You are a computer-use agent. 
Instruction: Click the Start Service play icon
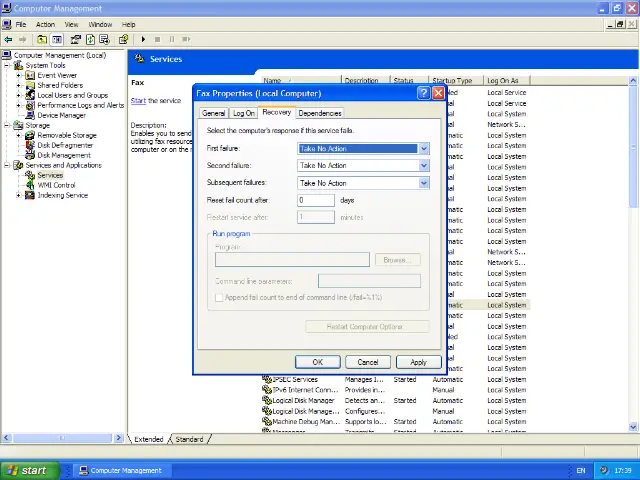pyautogui.click(x=143, y=40)
